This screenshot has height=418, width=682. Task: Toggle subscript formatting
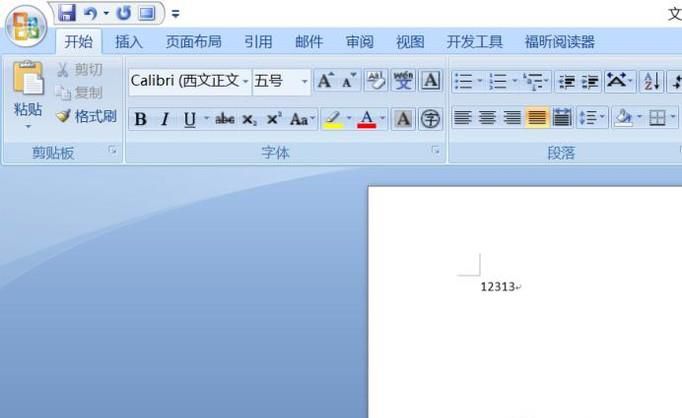249,119
